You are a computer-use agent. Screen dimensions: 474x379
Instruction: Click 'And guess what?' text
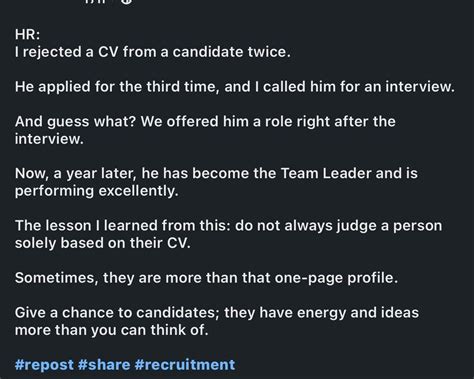(x=75, y=122)
